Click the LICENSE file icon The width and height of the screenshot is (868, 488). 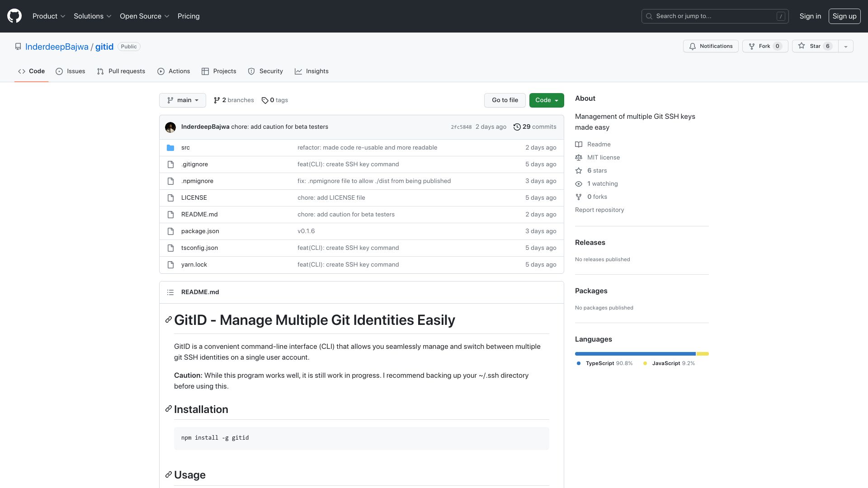tap(170, 198)
